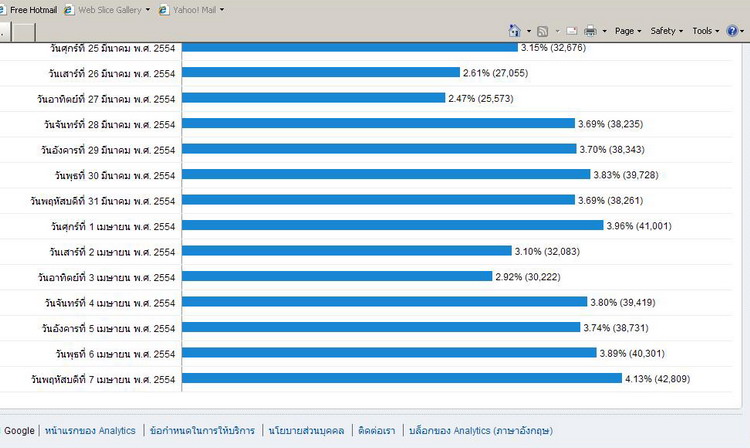
Task: Open the RSS feeds icon
Action: coord(543,31)
